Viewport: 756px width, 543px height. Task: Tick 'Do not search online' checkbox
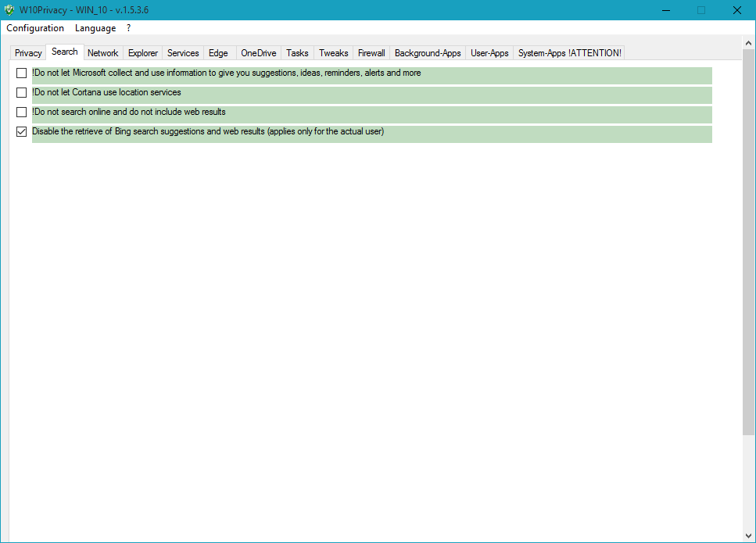(21, 112)
